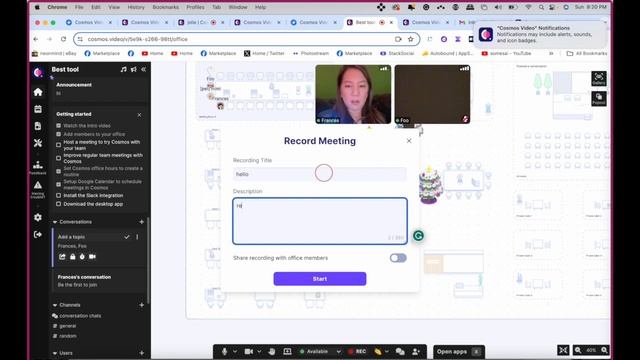This screenshot has width=640, height=360.
Task: Open the random channel
Action: [67, 336]
